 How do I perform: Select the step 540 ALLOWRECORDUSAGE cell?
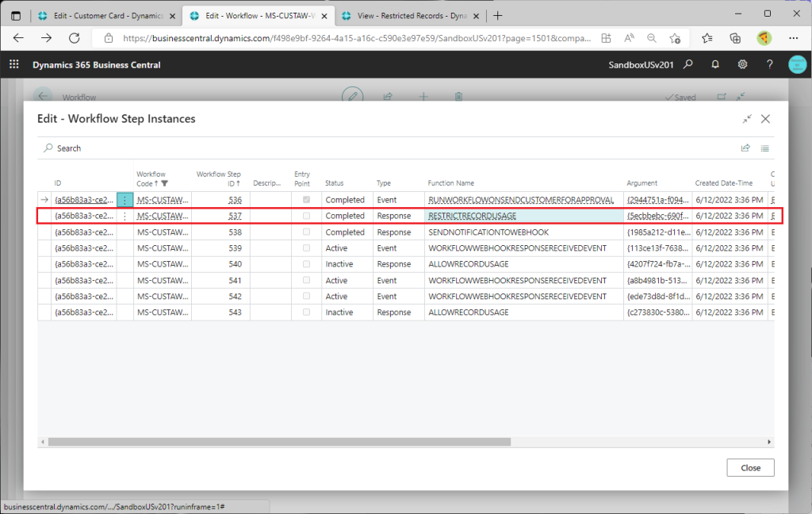[x=523, y=264]
